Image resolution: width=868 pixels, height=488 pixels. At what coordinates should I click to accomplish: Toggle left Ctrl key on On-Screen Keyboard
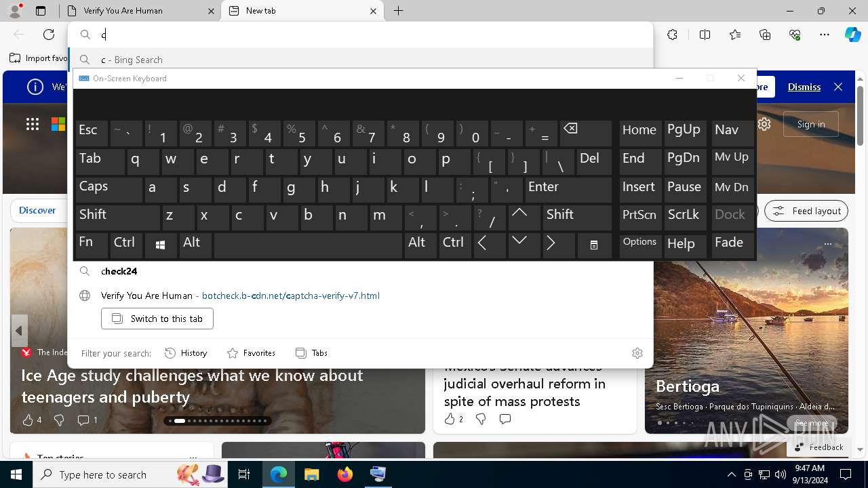126,245
